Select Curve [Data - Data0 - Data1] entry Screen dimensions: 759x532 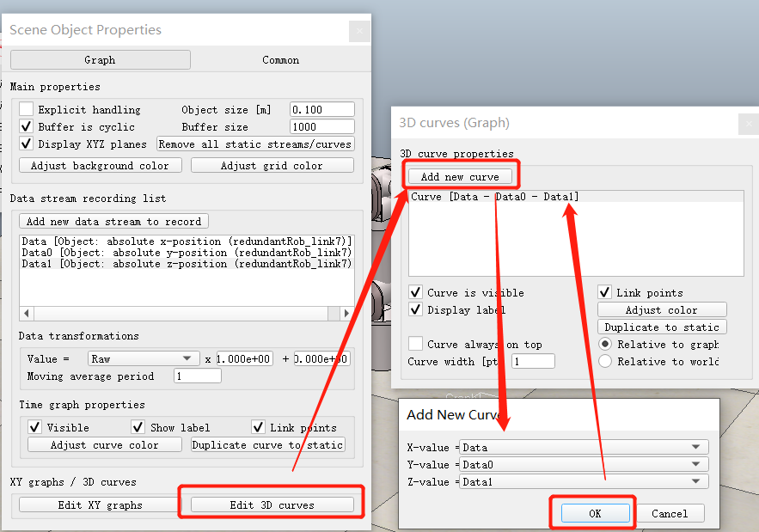576,197
